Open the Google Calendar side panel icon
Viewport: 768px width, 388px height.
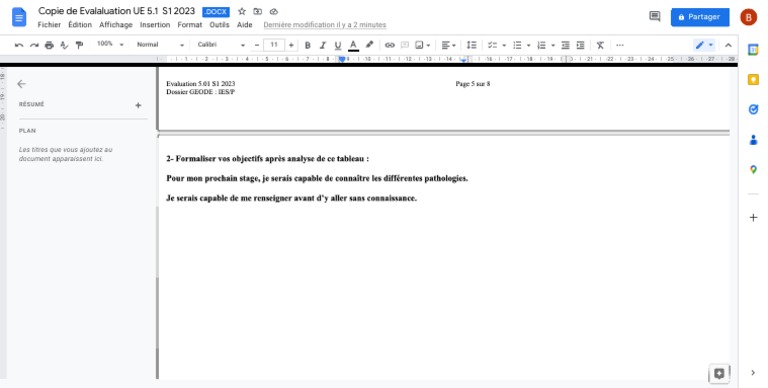point(753,49)
